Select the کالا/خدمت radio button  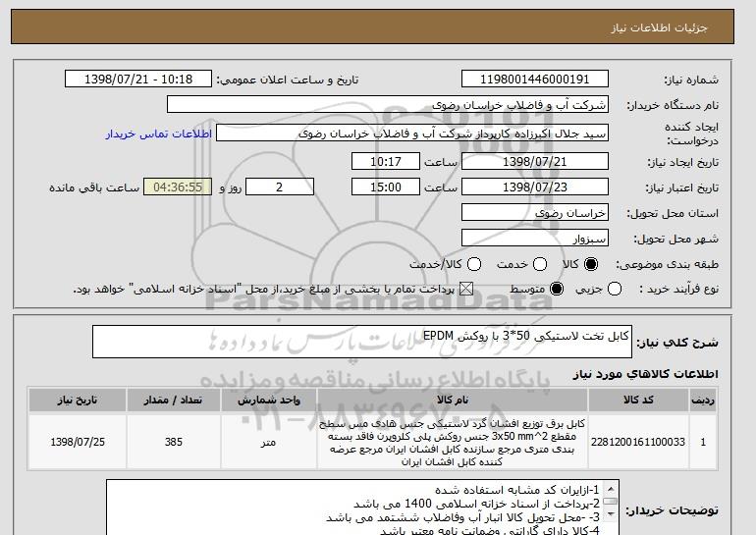click(474, 264)
